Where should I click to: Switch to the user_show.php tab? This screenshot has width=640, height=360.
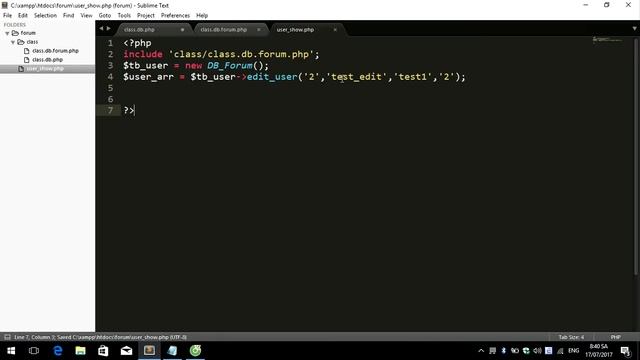(295, 30)
